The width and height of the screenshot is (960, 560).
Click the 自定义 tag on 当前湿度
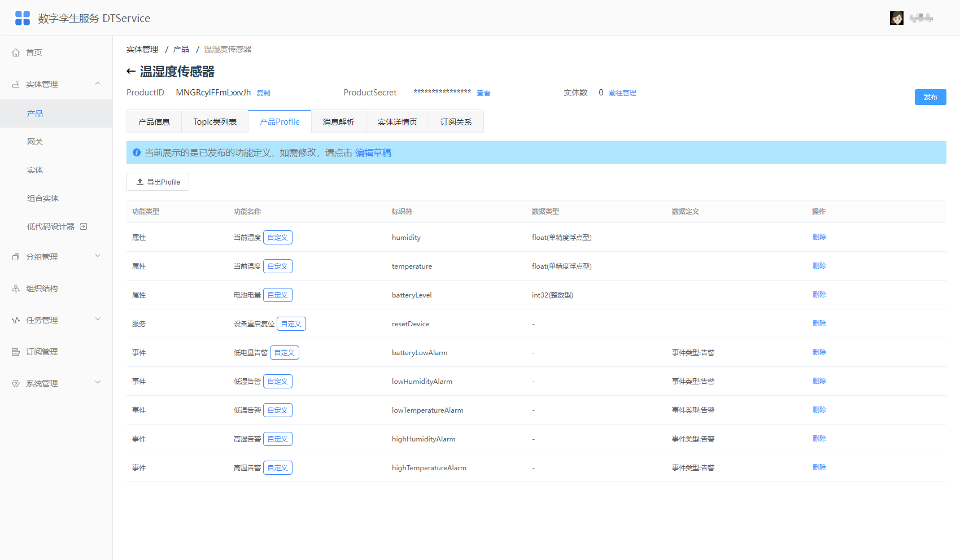pos(278,238)
